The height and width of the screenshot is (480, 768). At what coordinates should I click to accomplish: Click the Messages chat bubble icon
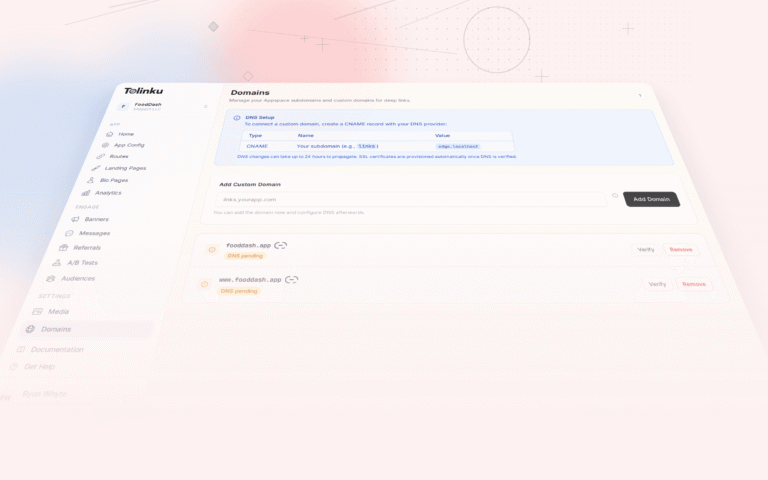click(69, 233)
